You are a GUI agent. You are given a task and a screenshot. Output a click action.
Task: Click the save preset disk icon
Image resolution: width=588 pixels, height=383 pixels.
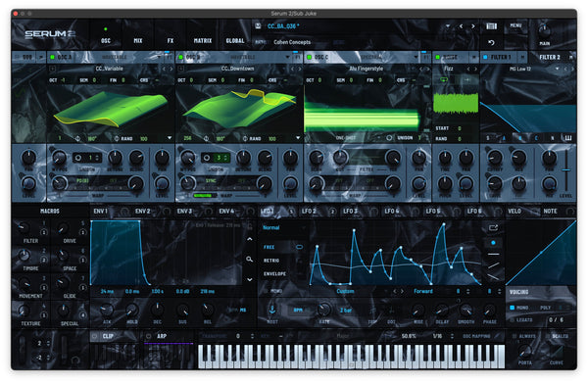point(258,25)
